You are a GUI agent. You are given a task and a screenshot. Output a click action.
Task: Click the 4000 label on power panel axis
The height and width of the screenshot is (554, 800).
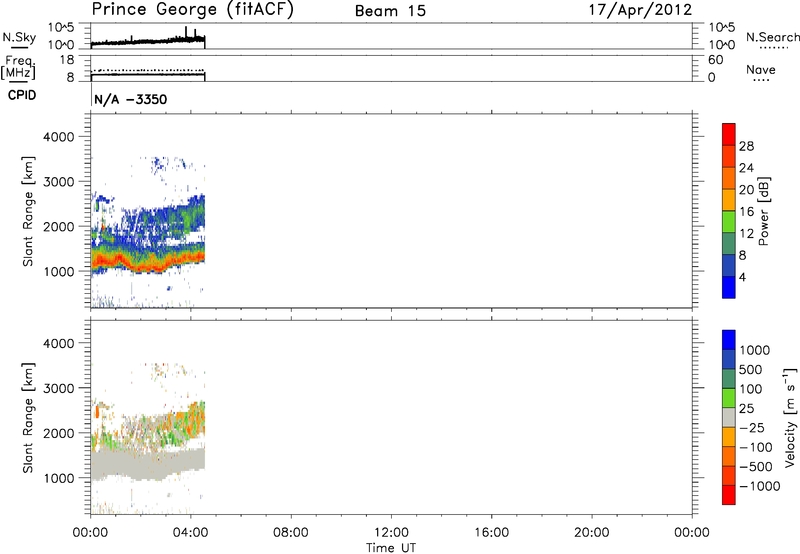point(59,137)
